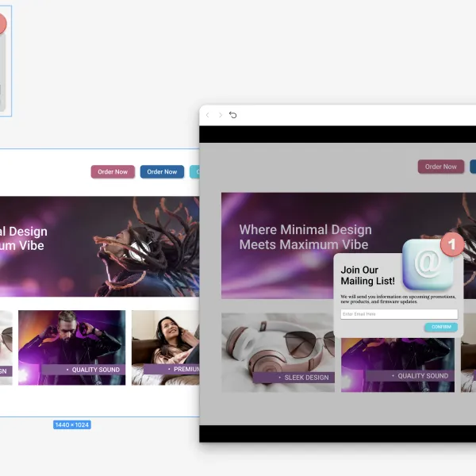476x476 pixels.
Task: Click the SLEEK DESIGN label in preview
Action: pos(294,378)
